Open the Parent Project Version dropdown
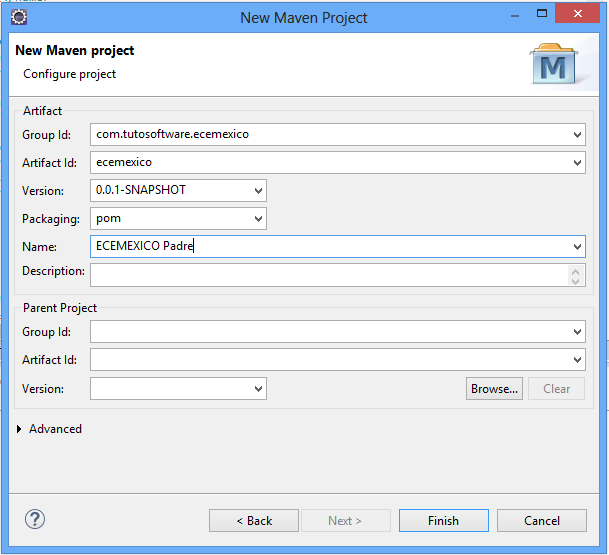The width and height of the screenshot is (609, 555). [x=258, y=389]
